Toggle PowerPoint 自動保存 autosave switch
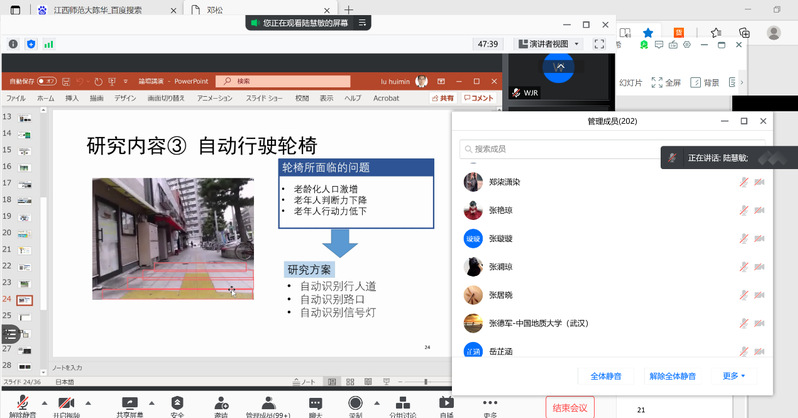798x418 pixels. 47,81
